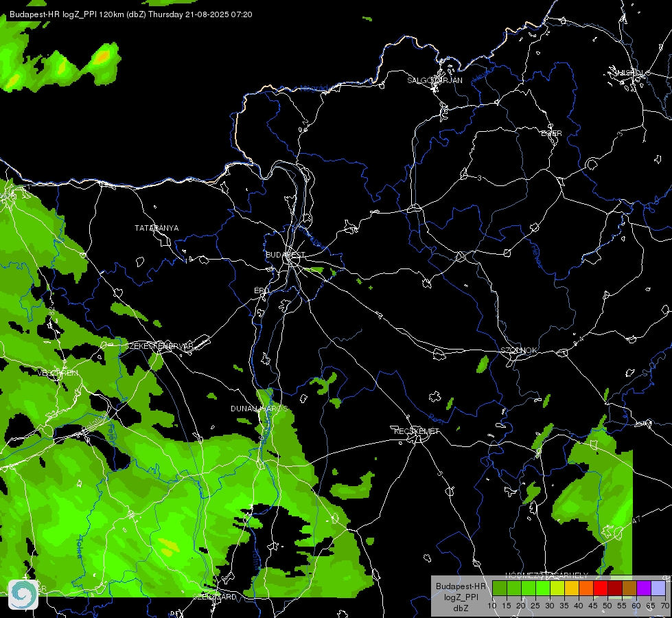Viewport: 672px width, 618px height.
Task: Select the VESZPRÉM city label
Action: coord(58,373)
